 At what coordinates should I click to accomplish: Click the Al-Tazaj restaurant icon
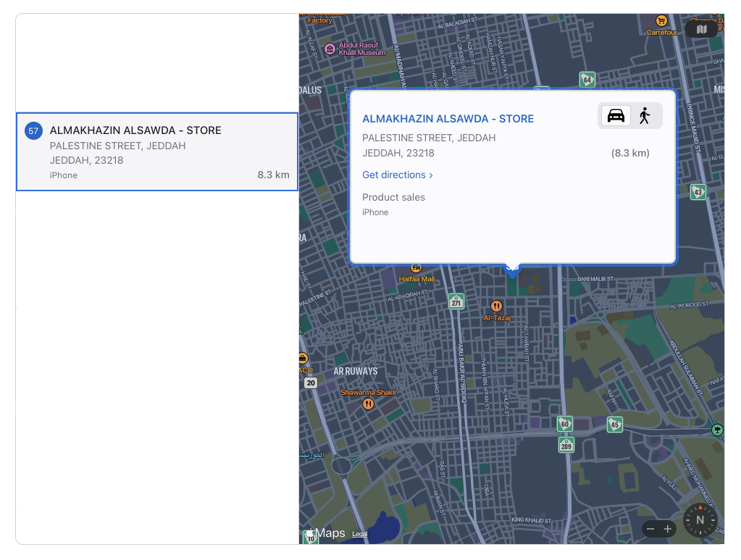tap(496, 306)
